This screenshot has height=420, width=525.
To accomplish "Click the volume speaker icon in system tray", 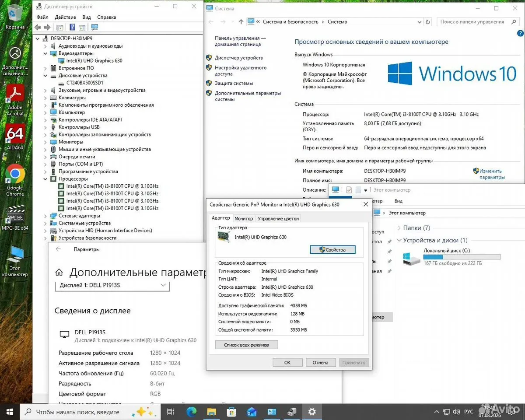I will tap(457, 412).
